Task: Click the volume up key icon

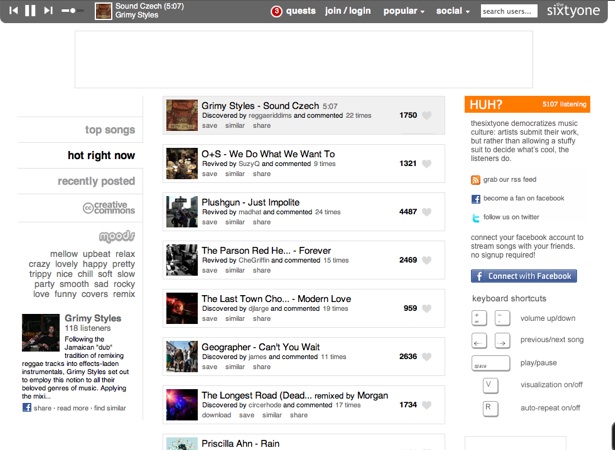Action: (x=479, y=318)
